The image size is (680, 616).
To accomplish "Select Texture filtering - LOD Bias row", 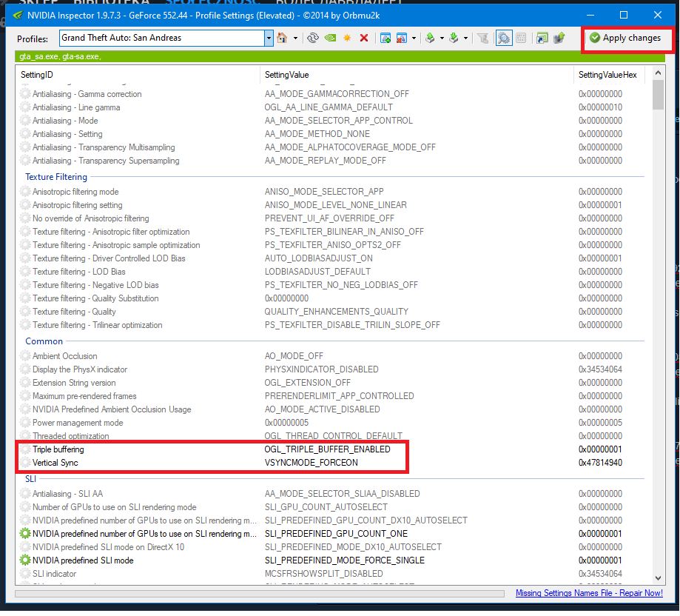I will [x=331, y=272].
